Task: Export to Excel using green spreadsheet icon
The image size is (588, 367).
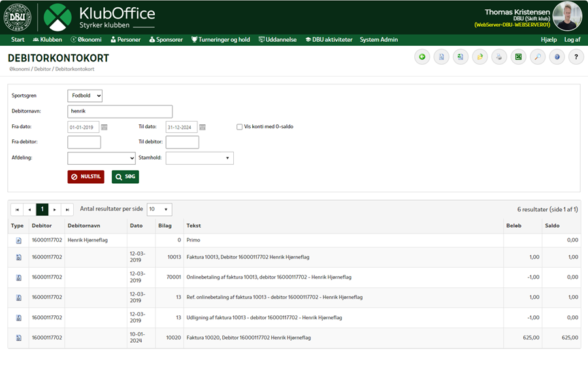Action: (518, 57)
